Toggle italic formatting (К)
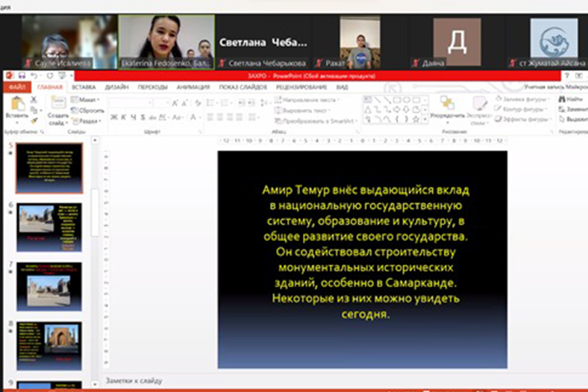The height and width of the screenshot is (392, 588). point(124,117)
